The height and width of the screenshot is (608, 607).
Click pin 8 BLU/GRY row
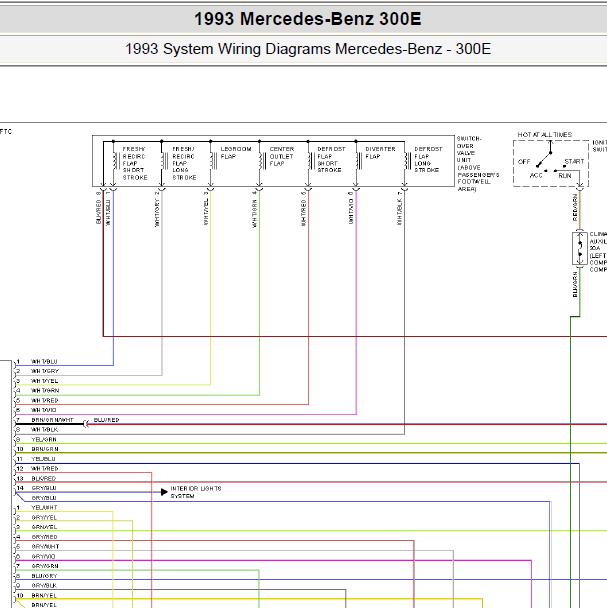[36, 576]
